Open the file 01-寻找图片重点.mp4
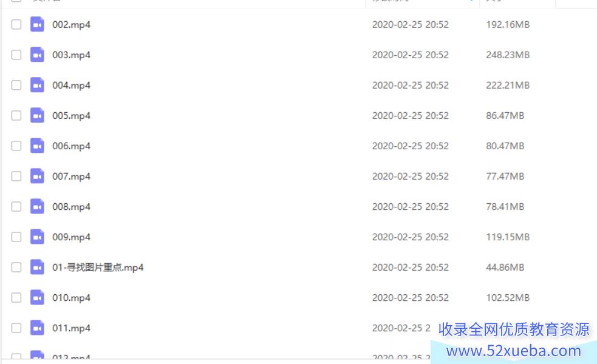 [x=98, y=268]
